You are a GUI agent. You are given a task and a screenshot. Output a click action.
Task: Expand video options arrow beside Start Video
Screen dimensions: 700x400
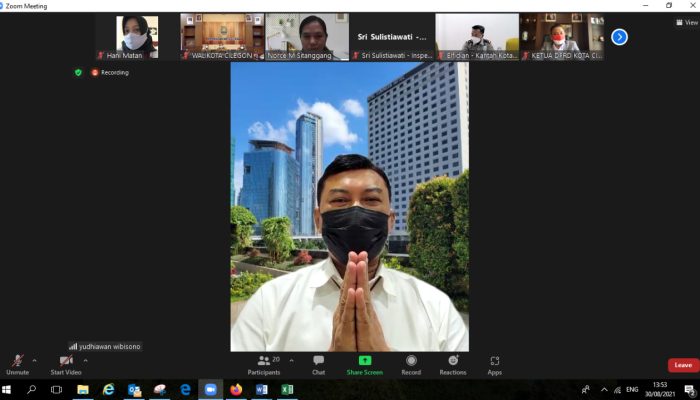(x=85, y=360)
